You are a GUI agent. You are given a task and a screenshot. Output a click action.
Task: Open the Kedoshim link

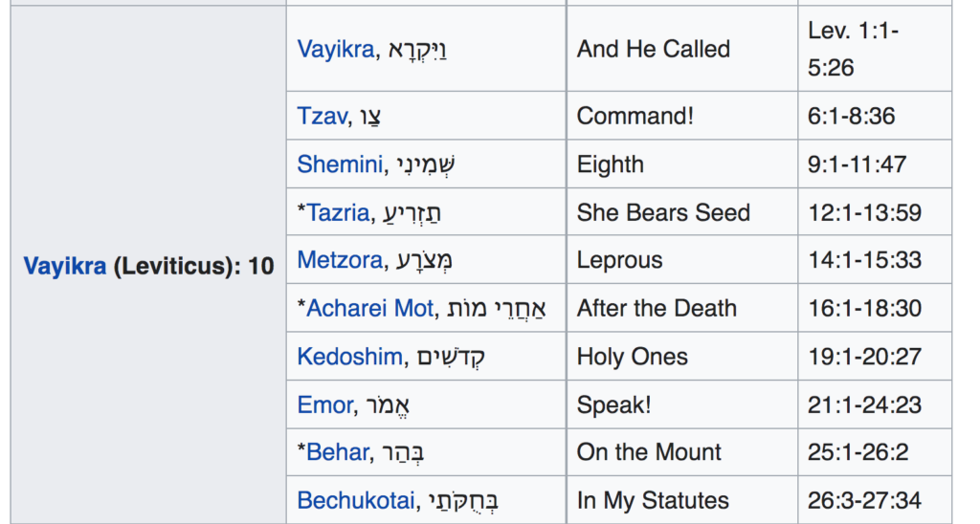(x=349, y=357)
